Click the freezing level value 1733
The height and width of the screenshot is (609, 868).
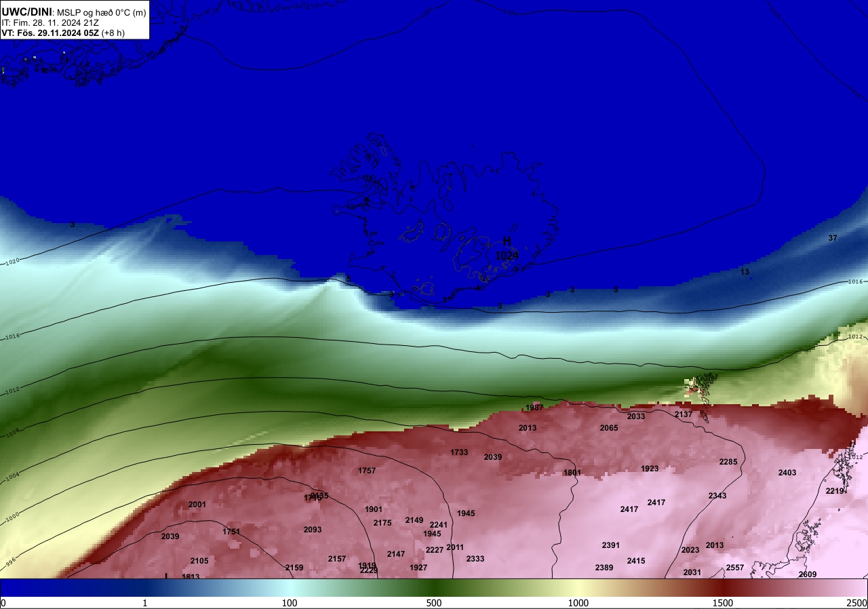[459, 452]
